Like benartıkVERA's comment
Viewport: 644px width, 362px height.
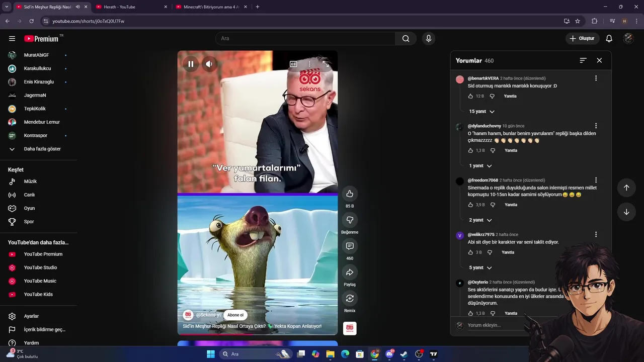click(x=470, y=96)
